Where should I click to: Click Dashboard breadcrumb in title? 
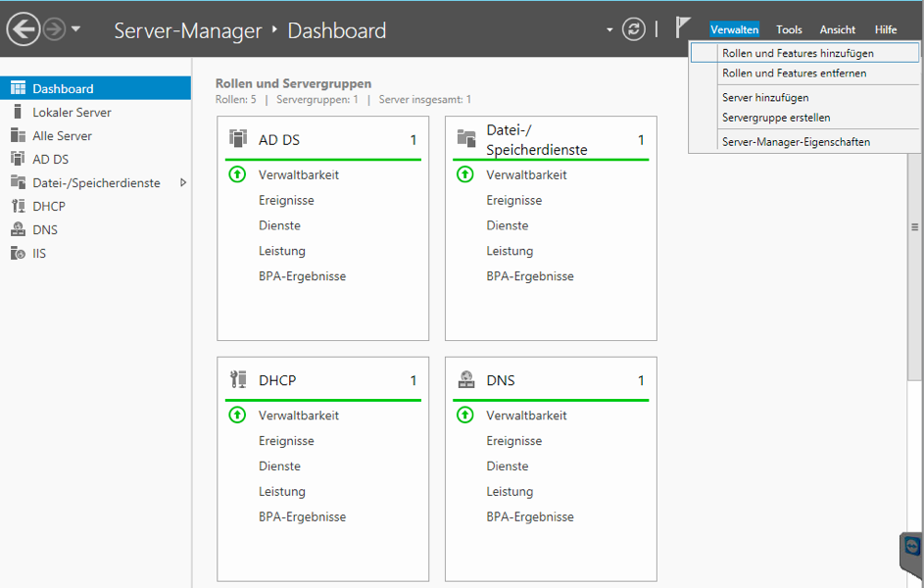click(336, 30)
